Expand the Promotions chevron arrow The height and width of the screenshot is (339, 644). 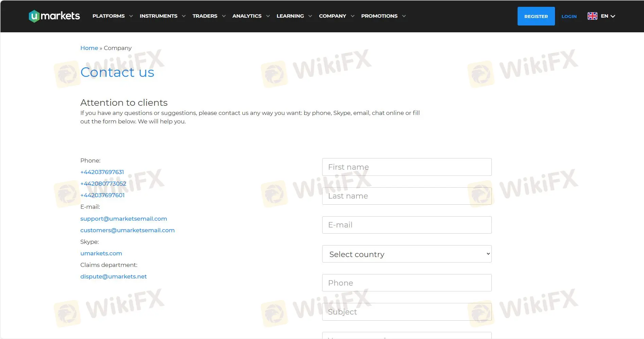coord(404,16)
